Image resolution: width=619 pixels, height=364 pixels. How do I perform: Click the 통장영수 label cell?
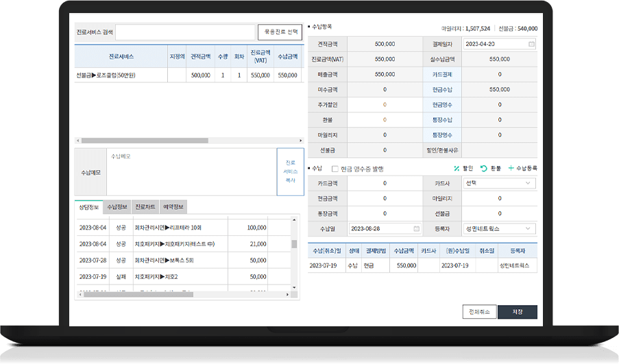pos(442,135)
